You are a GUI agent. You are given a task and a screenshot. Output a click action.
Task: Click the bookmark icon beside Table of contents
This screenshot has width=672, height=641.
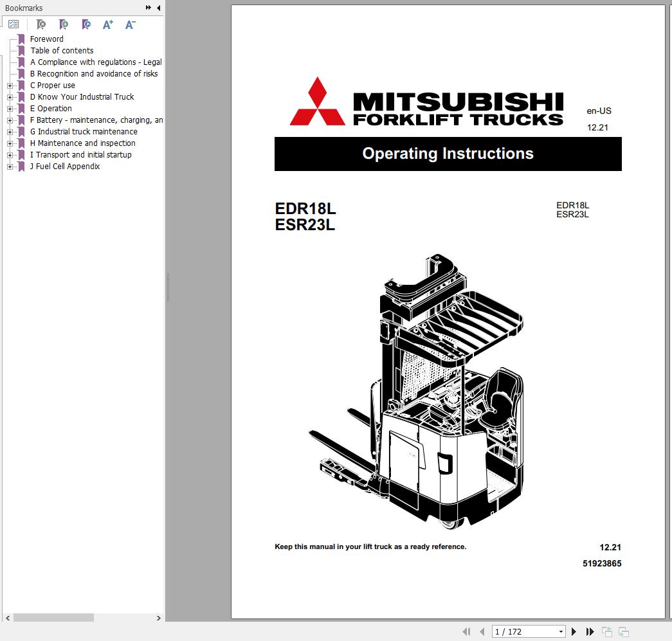[21, 51]
